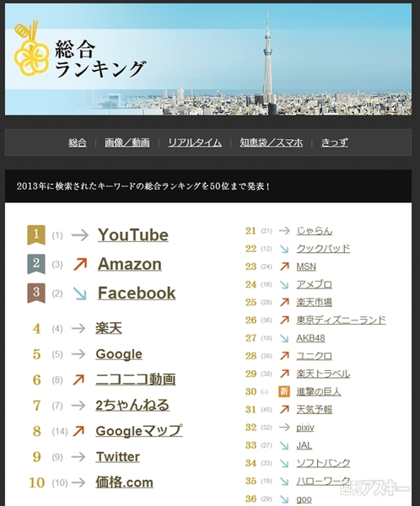Screen dimensions: 420x506
Task: Open the 東京ディズニーランド link
Action: coord(341,320)
